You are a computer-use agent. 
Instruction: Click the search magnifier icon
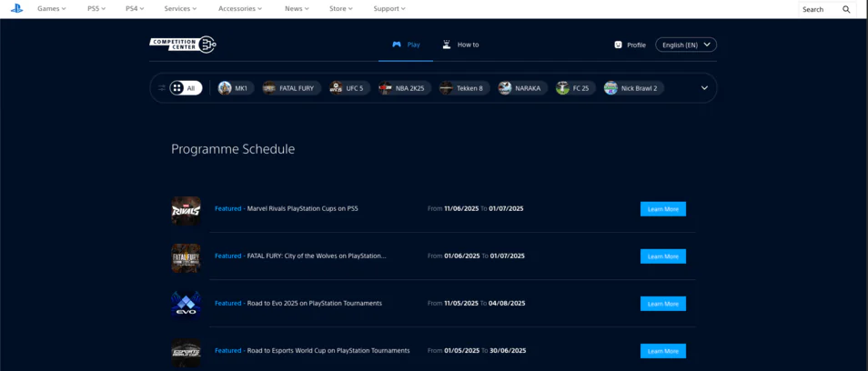click(x=846, y=9)
